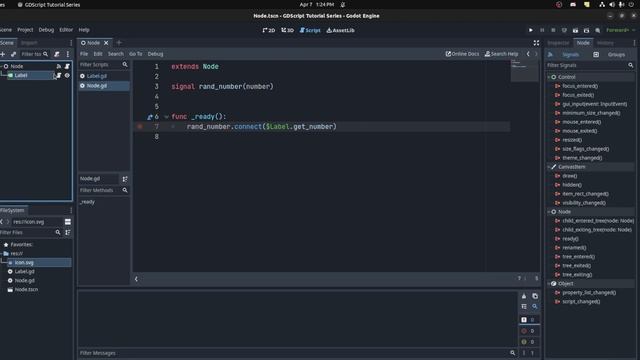Select the focus_entered() signal
Viewport: 640px width, 360px height.
click(x=580, y=86)
